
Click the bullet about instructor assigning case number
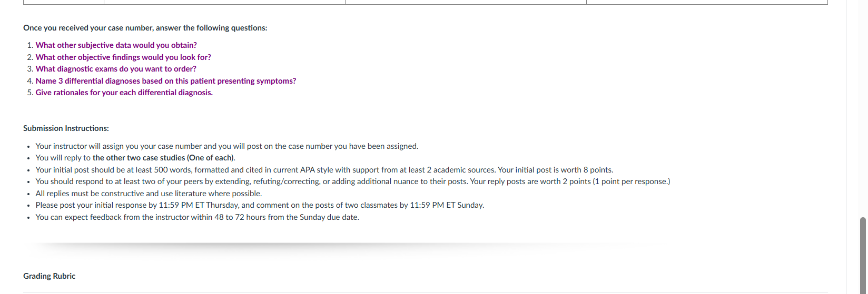pyautogui.click(x=226, y=146)
